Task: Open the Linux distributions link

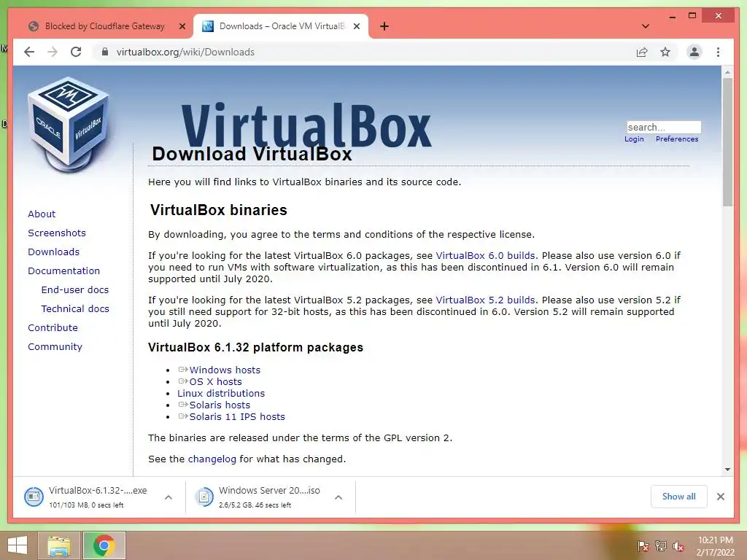Action: pyautogui.click(x=221, y=393)
